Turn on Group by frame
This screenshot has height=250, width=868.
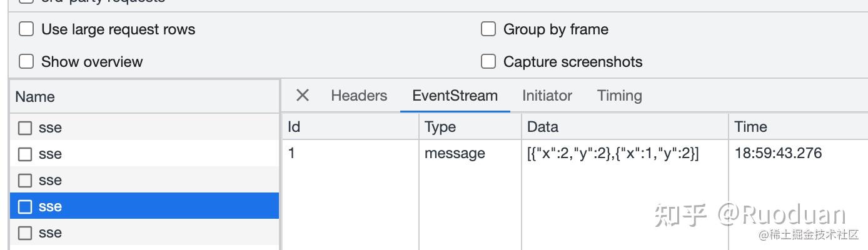click(488, 29)
